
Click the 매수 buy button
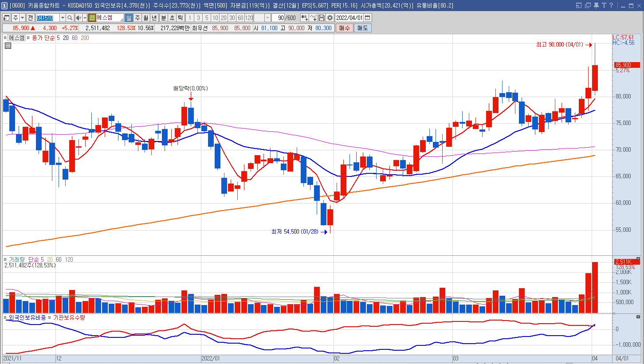pyautogui.click(x=344, y=28)
